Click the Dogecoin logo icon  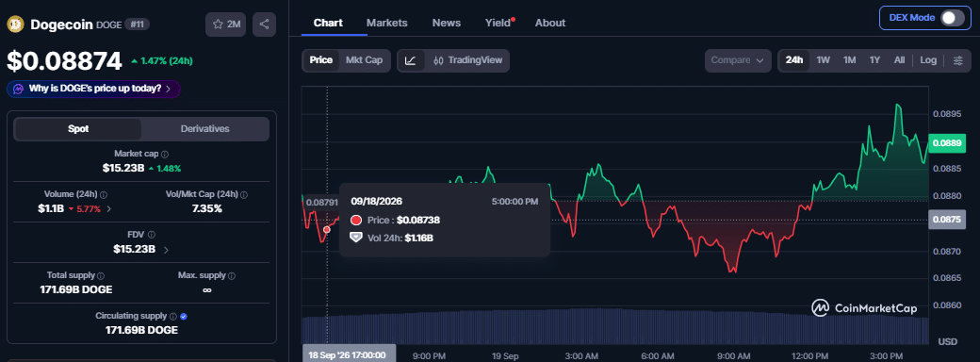(15, 25)
